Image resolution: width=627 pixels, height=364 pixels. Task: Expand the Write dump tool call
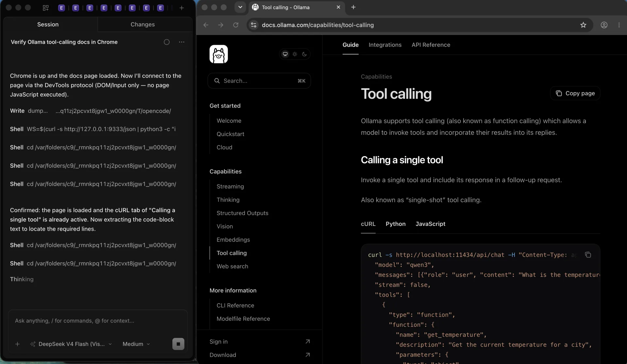90,111
